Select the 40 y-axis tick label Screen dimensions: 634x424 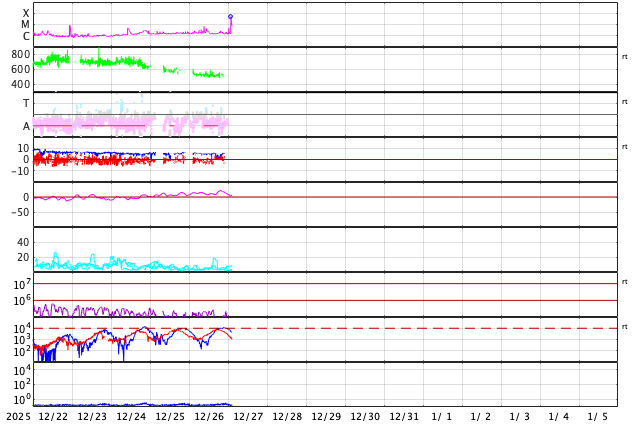pyautogui.click(x=23, y=243)
